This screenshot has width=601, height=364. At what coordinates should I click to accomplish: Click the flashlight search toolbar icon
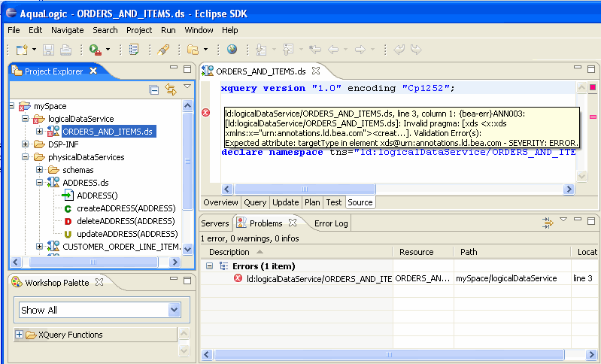click(x=163, y=50)
